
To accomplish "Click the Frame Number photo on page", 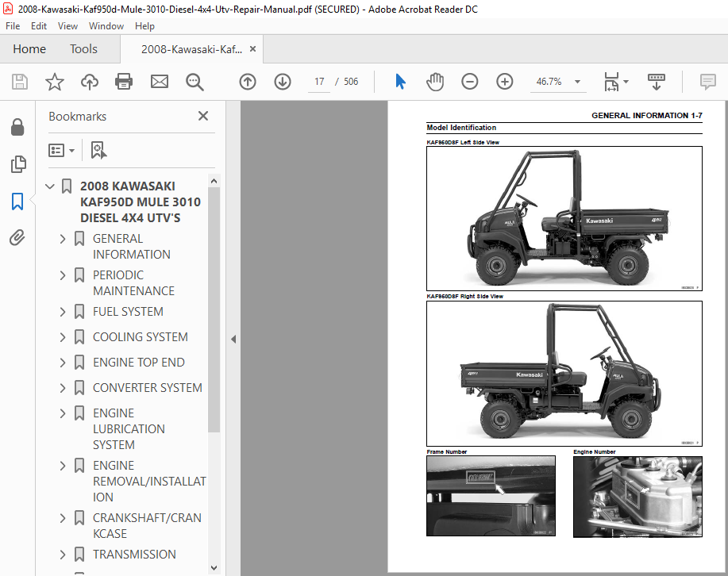I will [491, 496].
